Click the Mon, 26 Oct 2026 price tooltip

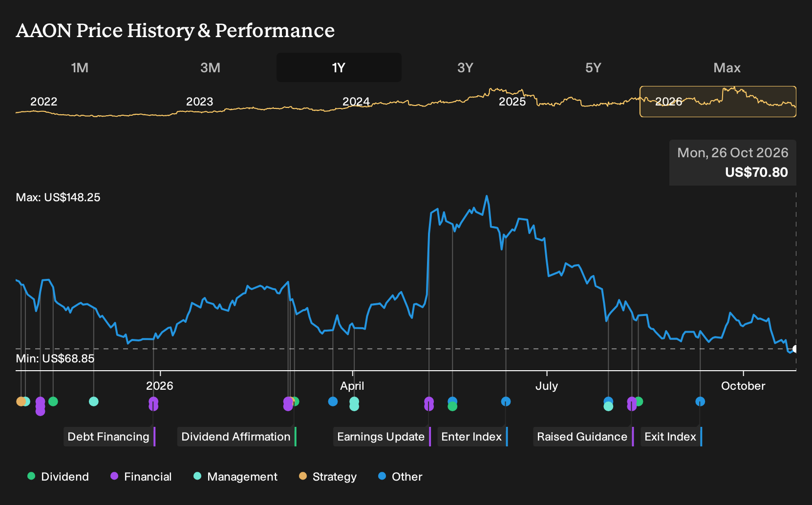pyautogui.click(x=732, y=163)
